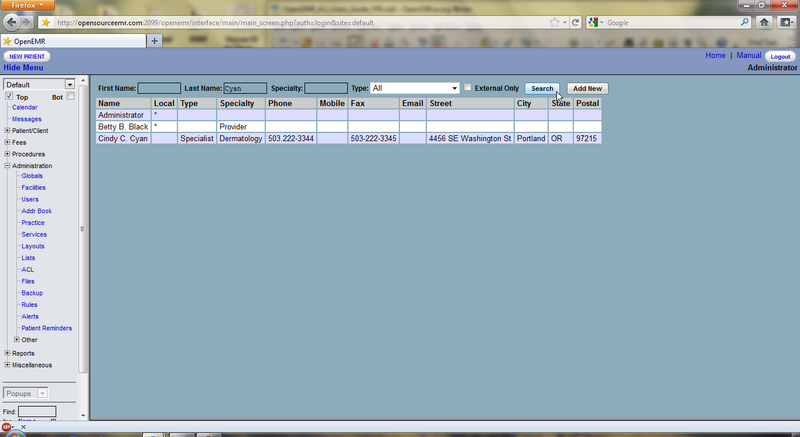Go back with the browser back arrow
The image size is (800, 437).
pyautogui.click(x=12, y=22)
